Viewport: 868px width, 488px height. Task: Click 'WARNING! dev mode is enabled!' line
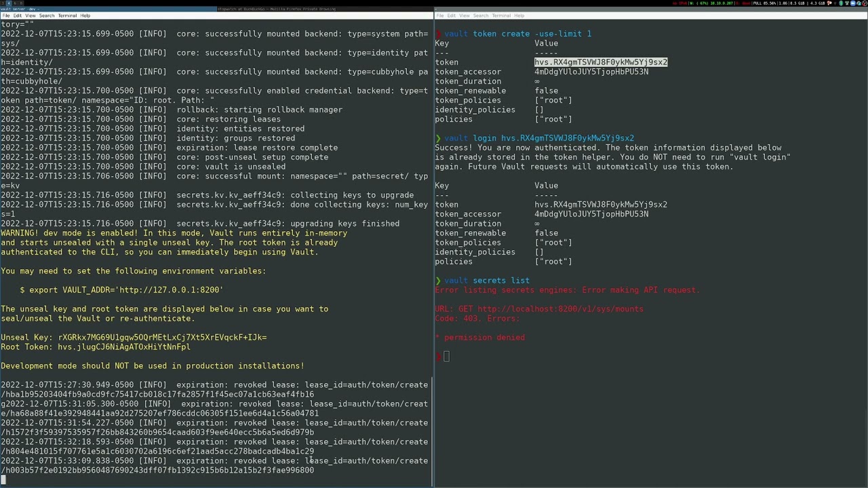click(x=174, y=233)
